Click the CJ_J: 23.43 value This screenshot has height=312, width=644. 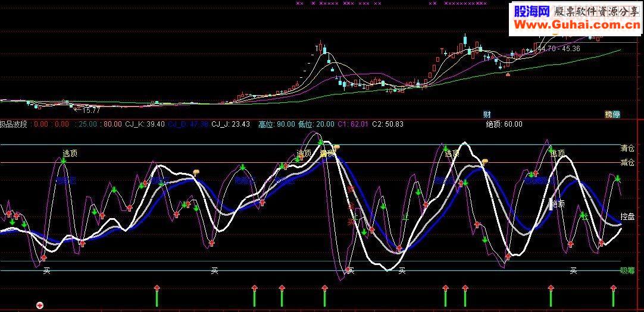[x=230, y=124]
